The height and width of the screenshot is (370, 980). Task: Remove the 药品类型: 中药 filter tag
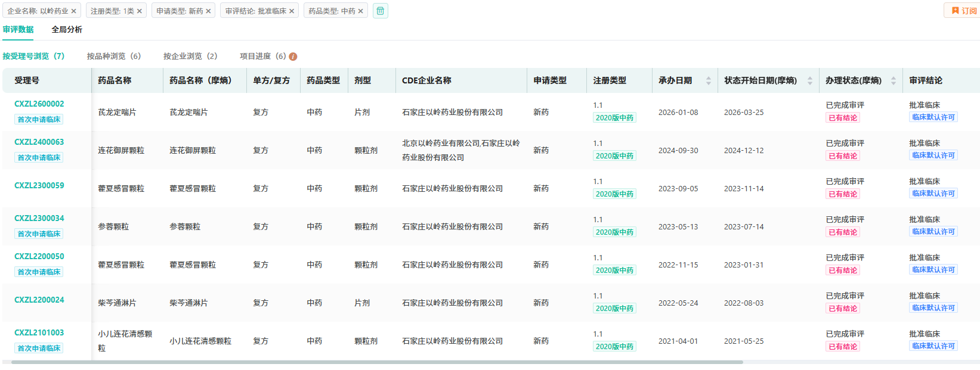[x=360, y=11]
